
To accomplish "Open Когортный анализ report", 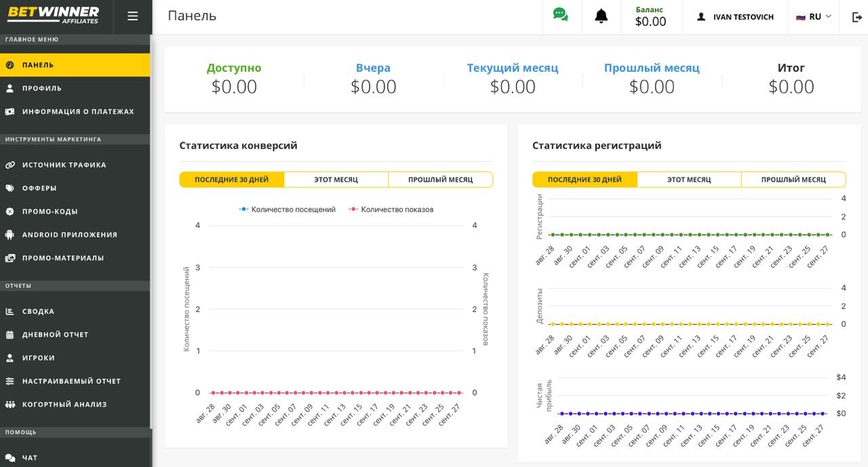I will [64, 405].
